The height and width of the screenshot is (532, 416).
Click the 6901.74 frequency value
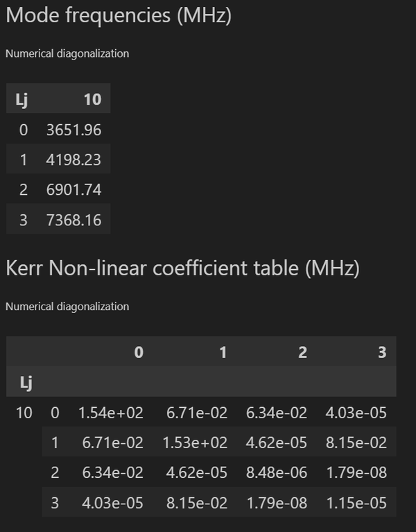pyautogui.click(x=78, y=190)
